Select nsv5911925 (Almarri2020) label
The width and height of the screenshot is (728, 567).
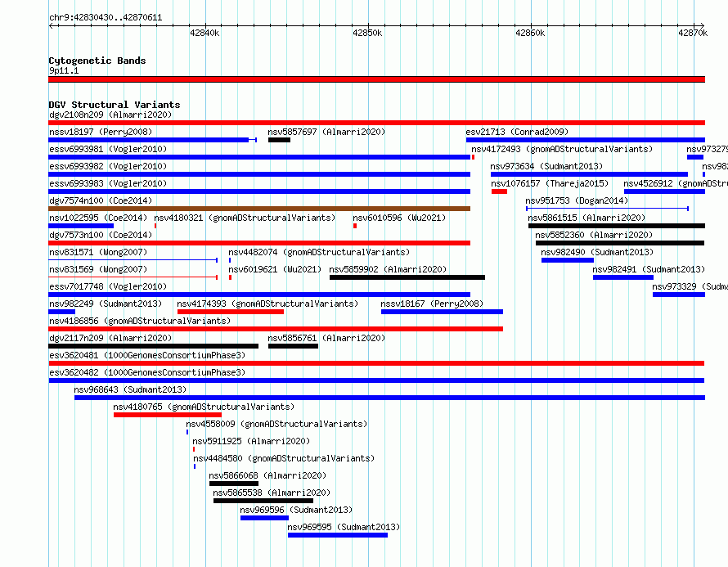[251, 441]
